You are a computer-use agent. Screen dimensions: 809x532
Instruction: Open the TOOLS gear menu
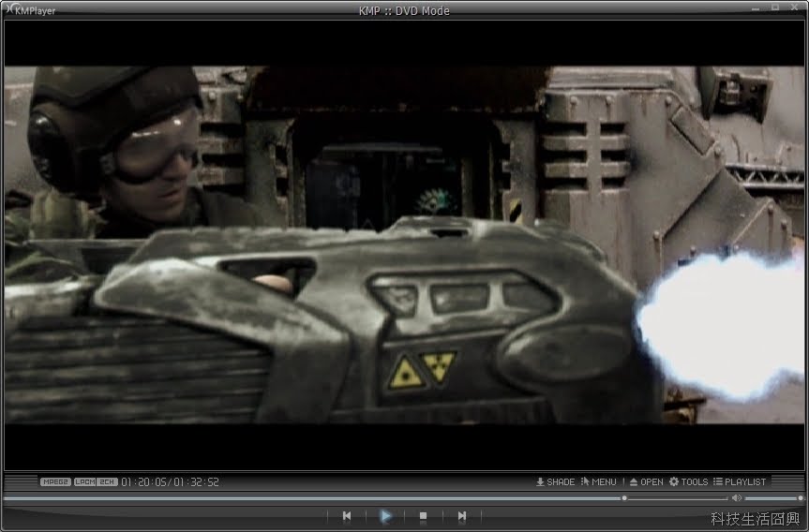[x=689, y=482]
